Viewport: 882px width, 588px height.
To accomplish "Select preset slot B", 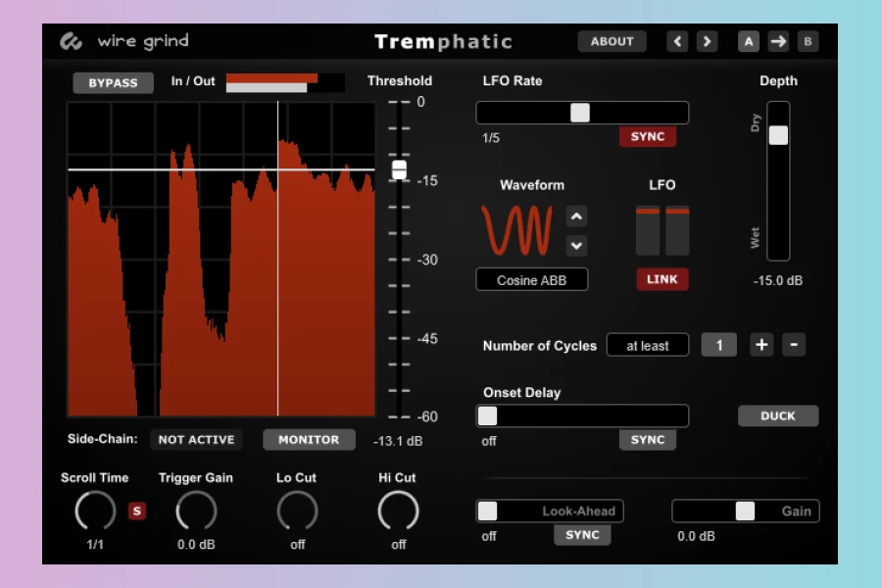I will pos(808,41).
